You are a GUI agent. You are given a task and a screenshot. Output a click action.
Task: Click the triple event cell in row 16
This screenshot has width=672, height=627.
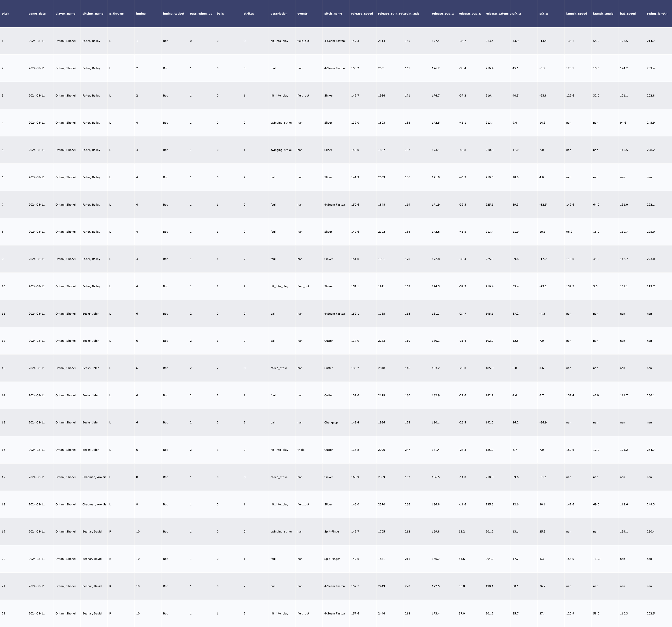pos(301,450)
